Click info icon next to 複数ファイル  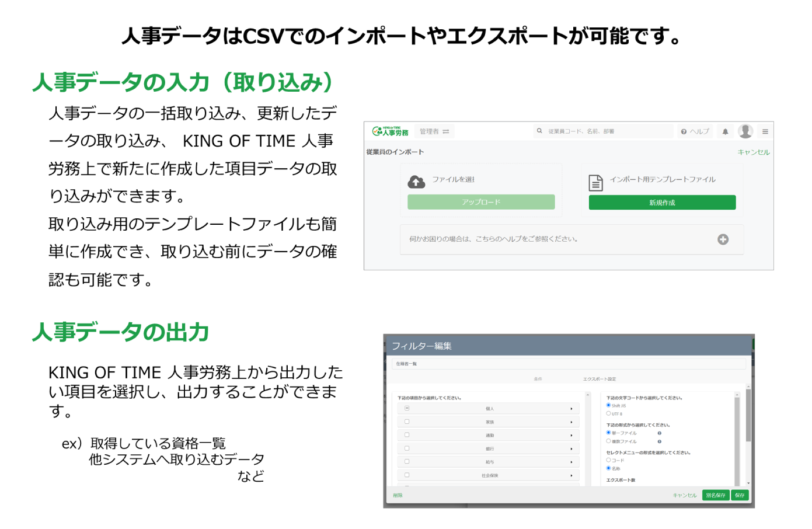pyautogui.click(x=660, y=441)
